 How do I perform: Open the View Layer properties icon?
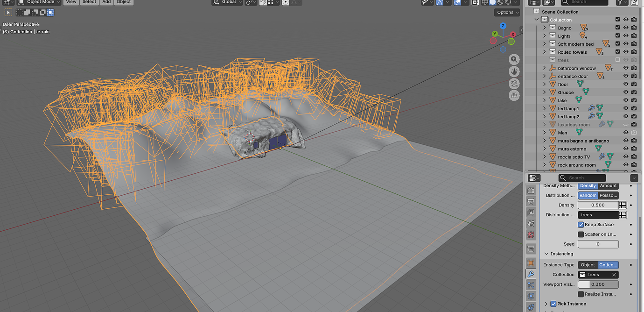coord(531,213)
